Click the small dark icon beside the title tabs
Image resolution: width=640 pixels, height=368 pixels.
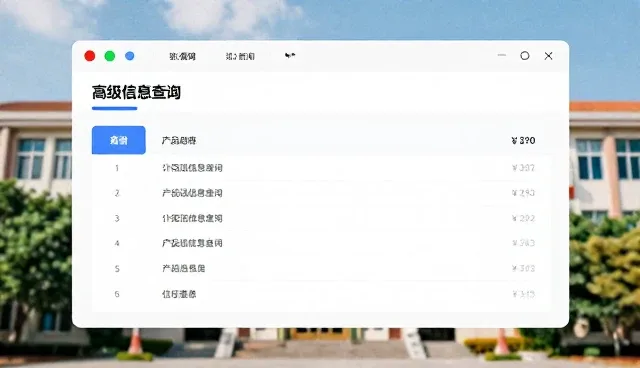(290, 55)
